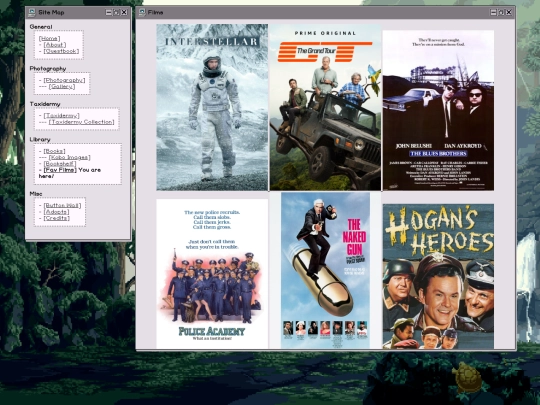Click the pixel turtle on the desktop
The height and width of the screenshot is (405, 540).
click(467, 377)
